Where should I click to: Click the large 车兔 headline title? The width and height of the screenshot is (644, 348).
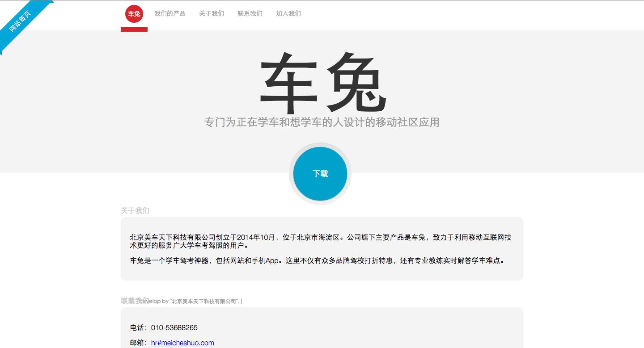pos(322,83)
